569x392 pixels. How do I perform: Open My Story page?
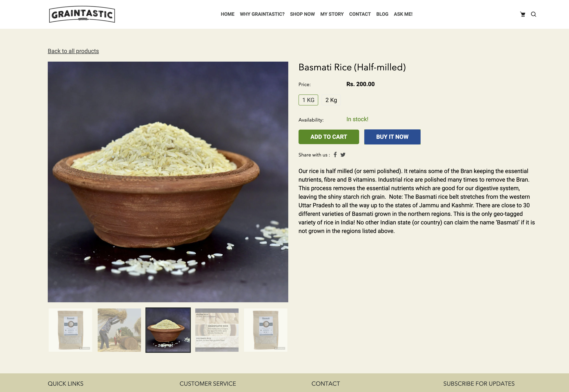332,14
